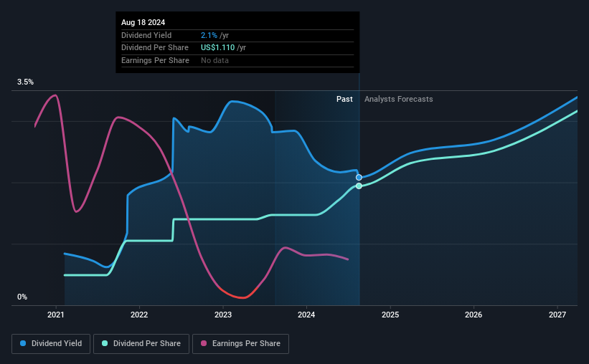Viewport: 589px width, 364px height.
Task: Click the 2023 x-axis label
Action: [223, 315]
